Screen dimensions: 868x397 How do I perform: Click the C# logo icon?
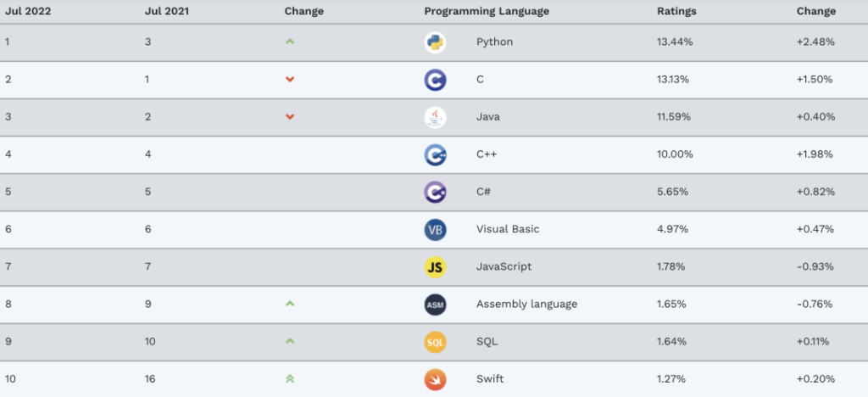(x=435, y=192)
